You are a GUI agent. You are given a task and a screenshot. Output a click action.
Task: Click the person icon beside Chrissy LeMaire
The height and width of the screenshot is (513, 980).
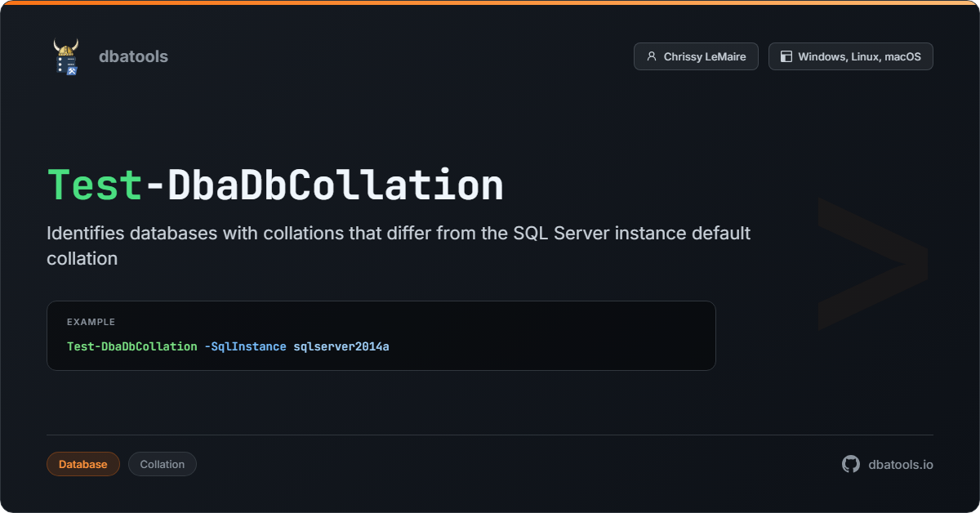tap(651, 56)
